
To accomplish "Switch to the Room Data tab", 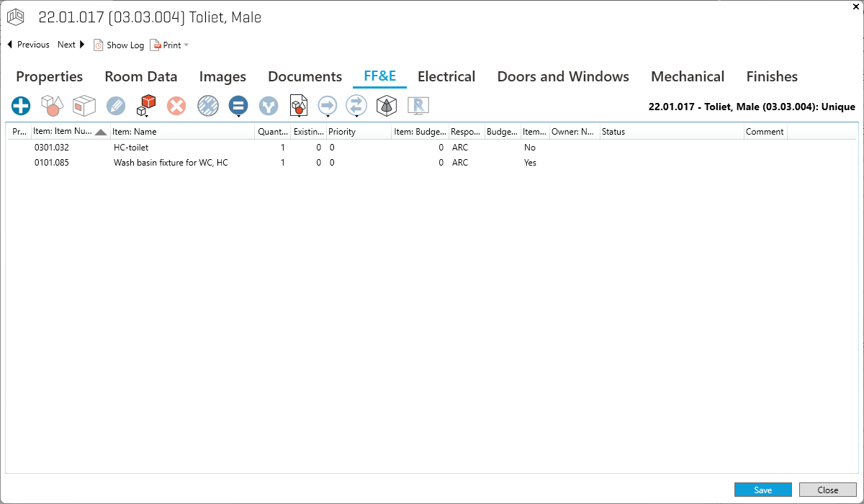I will [x=141, y=76].
